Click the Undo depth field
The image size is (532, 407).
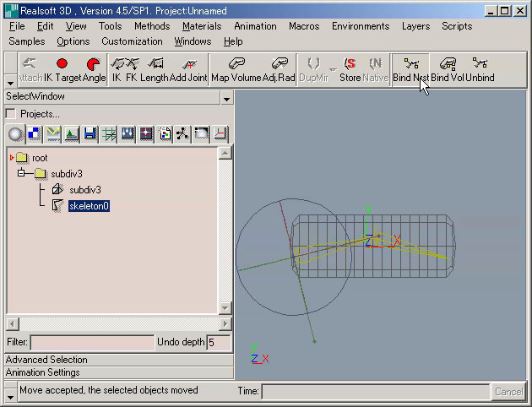pyautogui.click(x=219, y=343)
